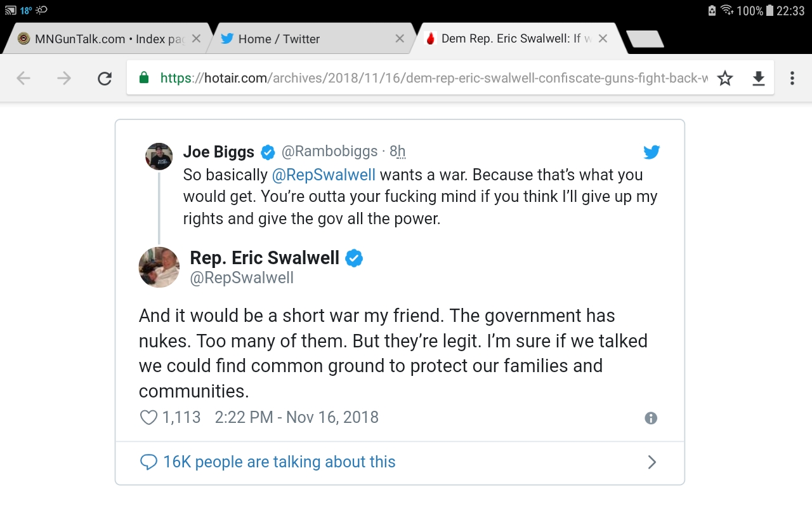Image resolution: width=812 pixels, height=508 pixels.
Task: Close the Home / Twitter tab
Action: pyautogui.click(x=400, y=39)
